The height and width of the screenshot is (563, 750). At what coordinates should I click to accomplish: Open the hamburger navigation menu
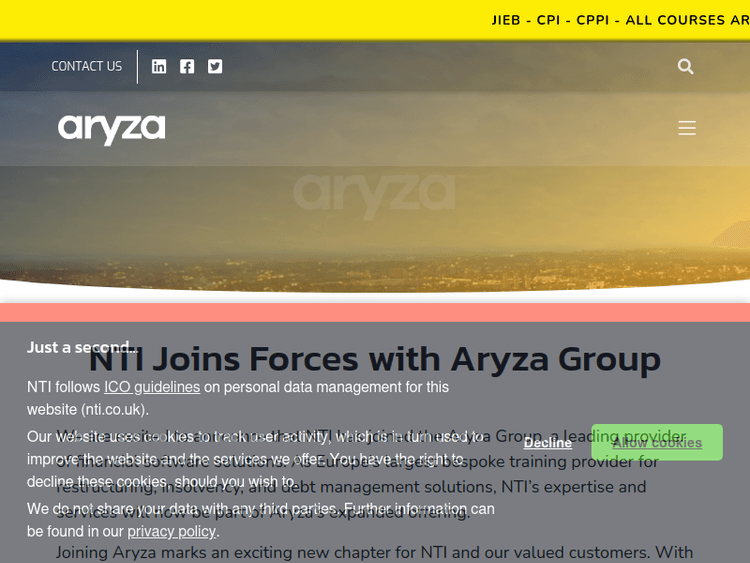coord(686,128)
